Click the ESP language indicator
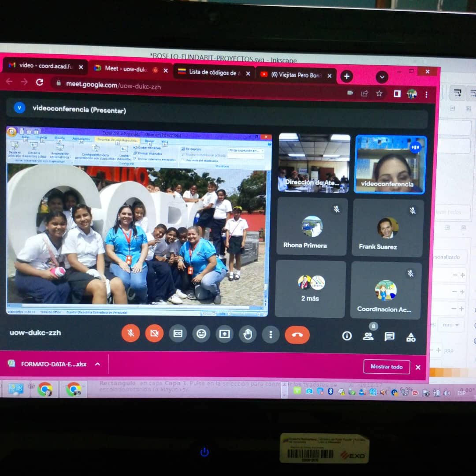476x476 pixels. [x=461, y=393]
